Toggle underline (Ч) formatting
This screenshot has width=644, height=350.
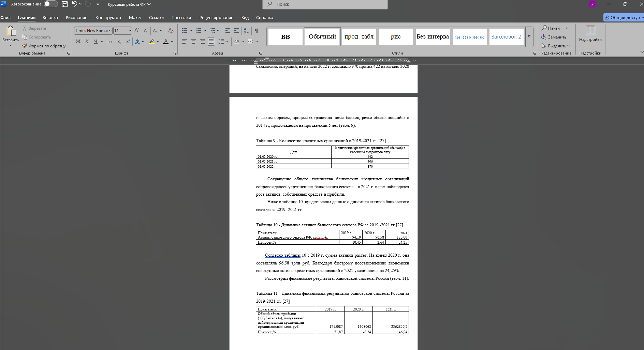96,42
